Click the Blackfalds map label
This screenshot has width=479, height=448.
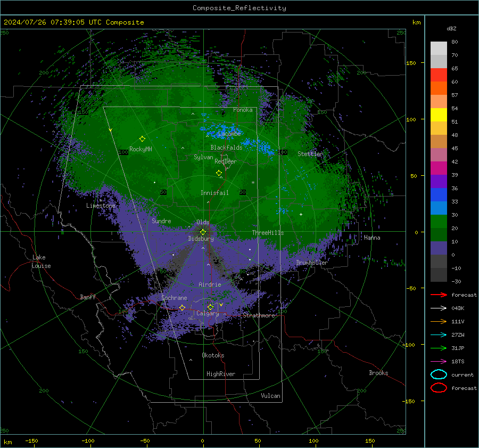226,148
